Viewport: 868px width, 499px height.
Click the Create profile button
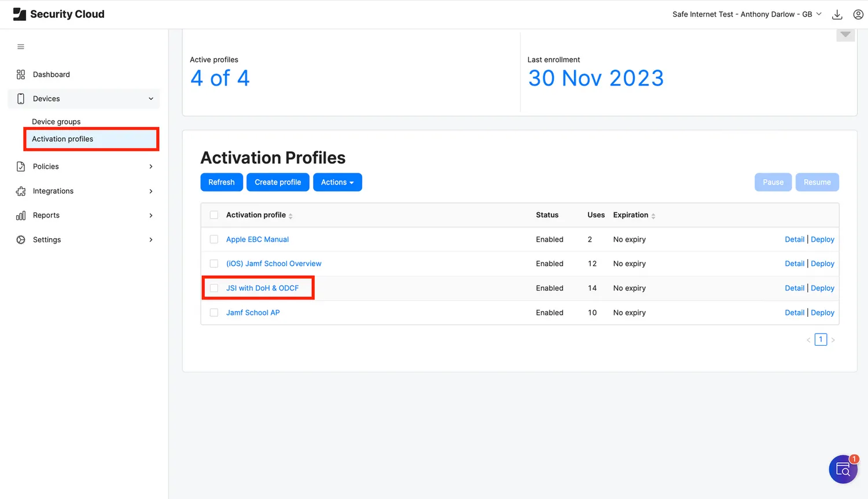(278, 182)
